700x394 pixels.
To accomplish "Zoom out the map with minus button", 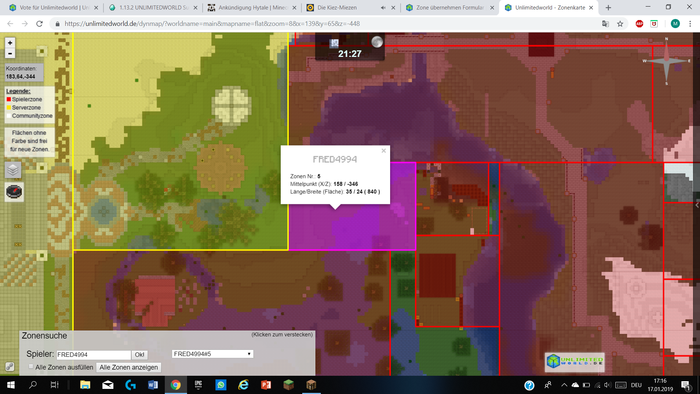I will [10, 54].
